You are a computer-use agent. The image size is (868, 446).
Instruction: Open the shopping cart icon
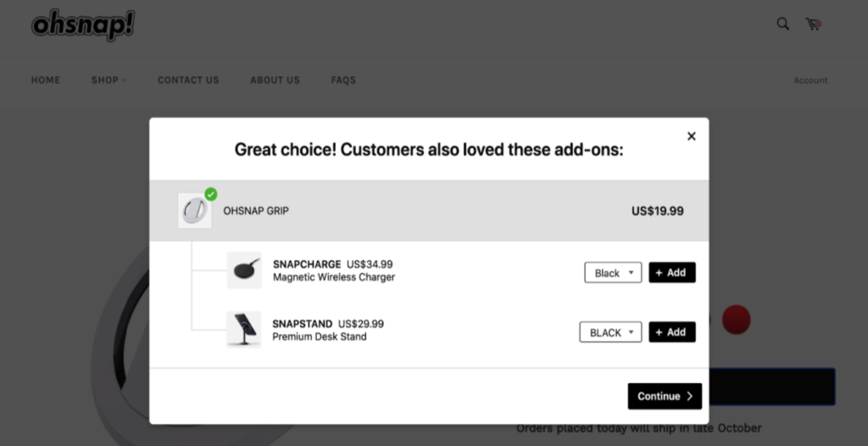(x=813, y=25)
